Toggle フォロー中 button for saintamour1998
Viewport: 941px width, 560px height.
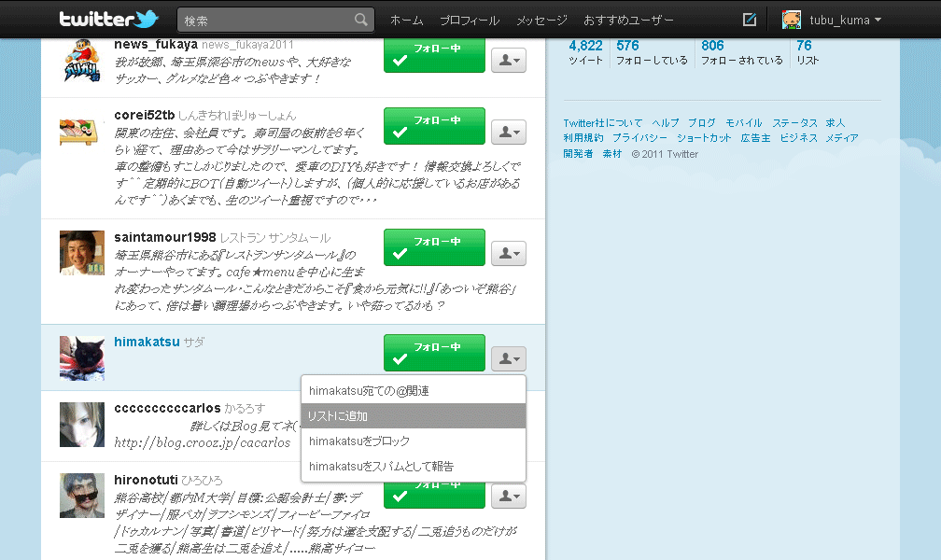(434, 247)
